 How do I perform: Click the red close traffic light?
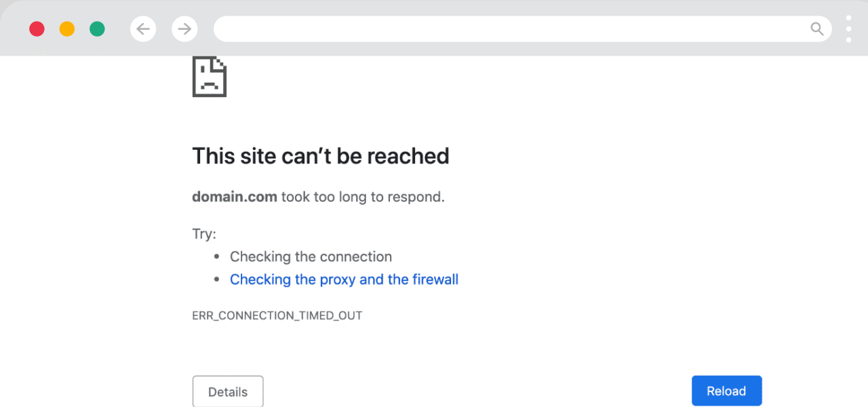click(37, 28)
